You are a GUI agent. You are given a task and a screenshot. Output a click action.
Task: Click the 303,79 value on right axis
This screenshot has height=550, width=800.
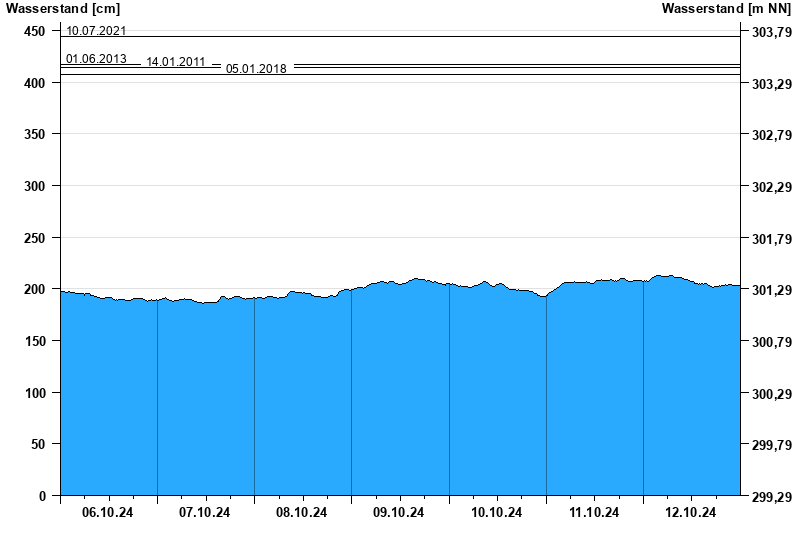click(770, 32)
